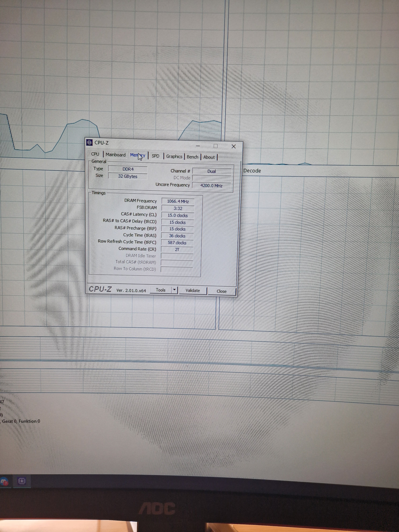
Task: Click the DRAM Frequency value field
Action: tap(178, 201)
